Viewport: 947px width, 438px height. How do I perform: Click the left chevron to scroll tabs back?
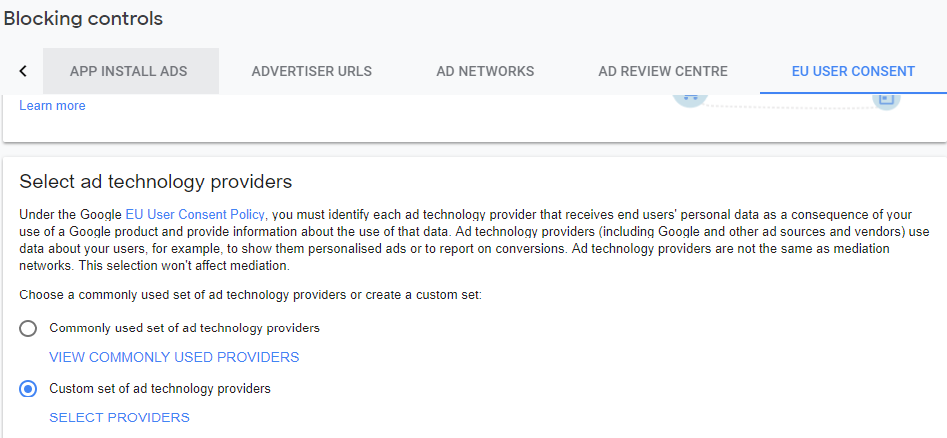pyautogui.click(x=23, y=71)
